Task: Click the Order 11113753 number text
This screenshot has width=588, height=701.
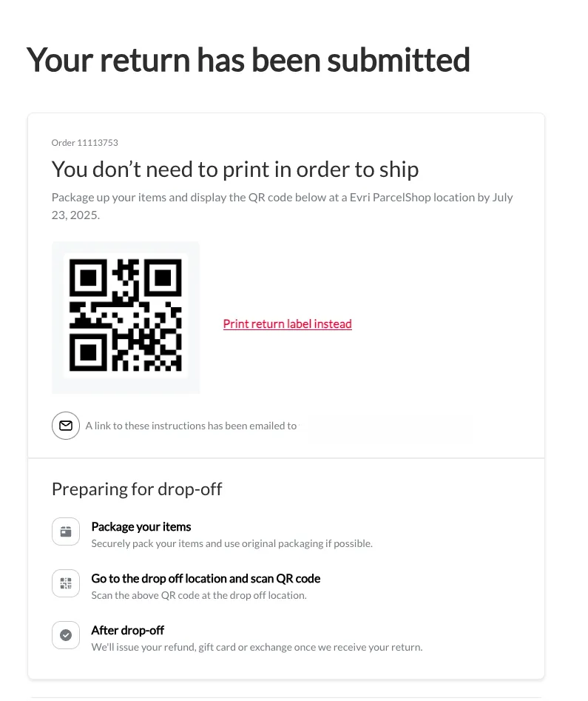Action: coord(85,143)
